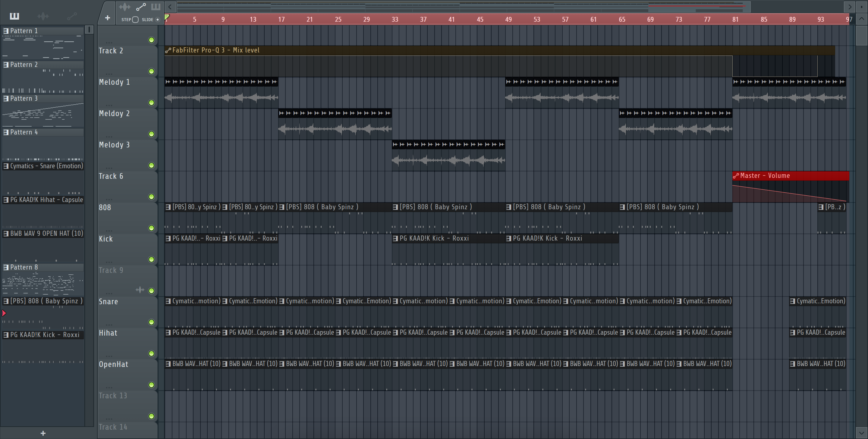
Task: Toggle the SLIDE mode radio button
Action: coord(157,20)
